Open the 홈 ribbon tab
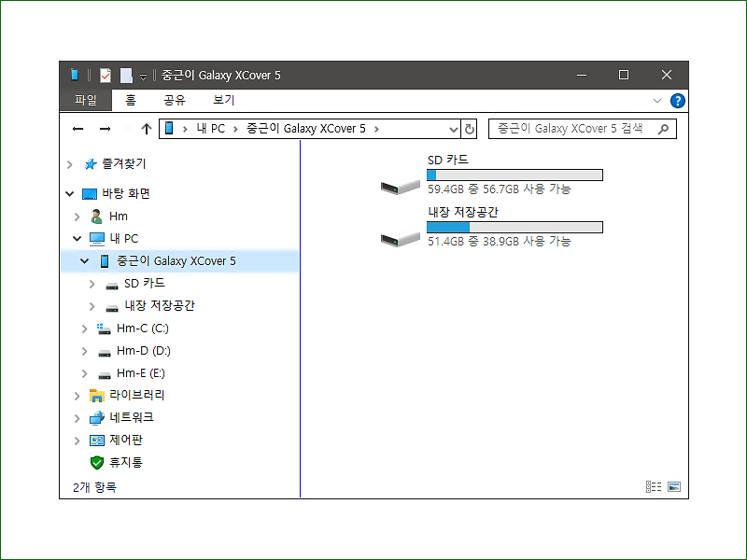The height and width of the screenshot is (560, 747). point(130,100)
